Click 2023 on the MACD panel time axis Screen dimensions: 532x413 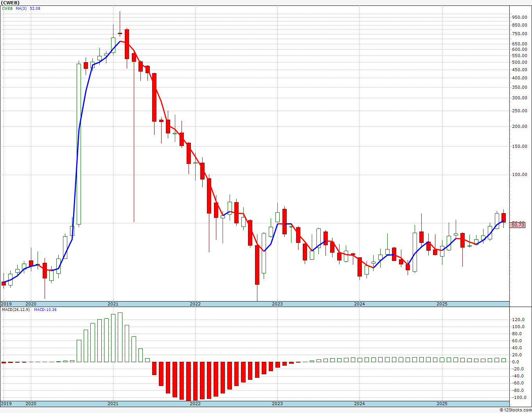[x=277, y=404]
